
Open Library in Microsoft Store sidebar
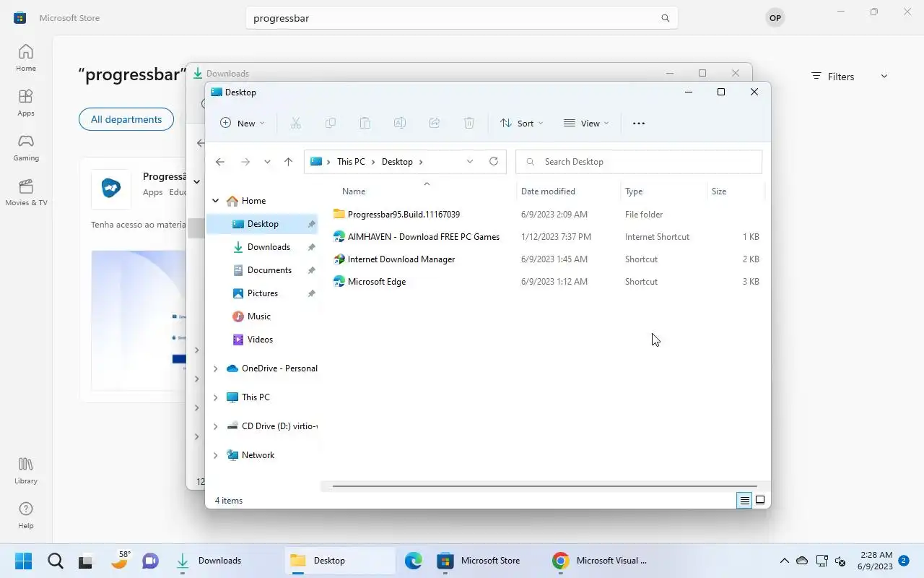point(26,470)
